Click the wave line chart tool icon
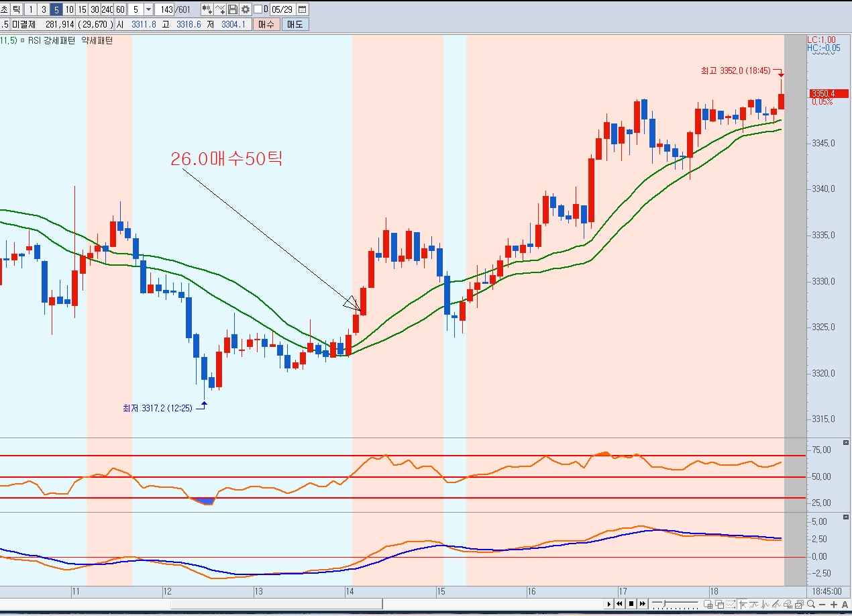This screenshot has width=852, height=616. coord(765,604)
